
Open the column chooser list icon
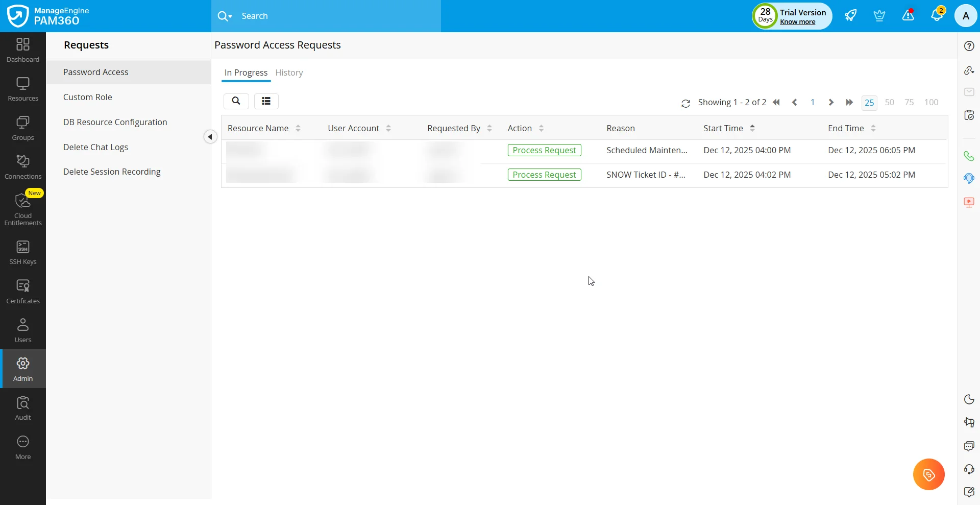266,101
